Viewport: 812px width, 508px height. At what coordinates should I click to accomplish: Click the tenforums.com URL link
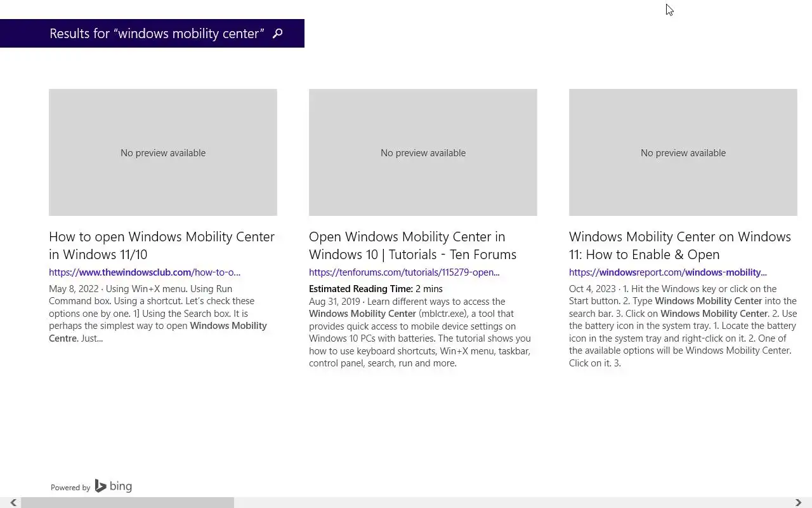(x=404, y=272)
